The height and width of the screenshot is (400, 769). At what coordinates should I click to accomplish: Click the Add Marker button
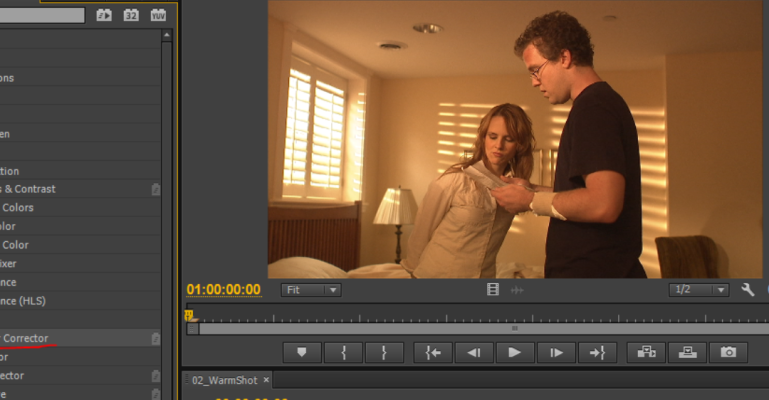(302, 352)
